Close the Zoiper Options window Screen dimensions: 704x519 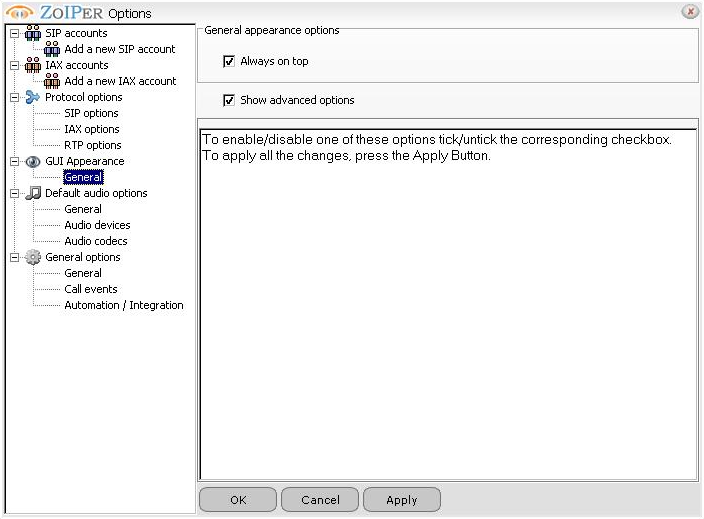pos(689,12)
